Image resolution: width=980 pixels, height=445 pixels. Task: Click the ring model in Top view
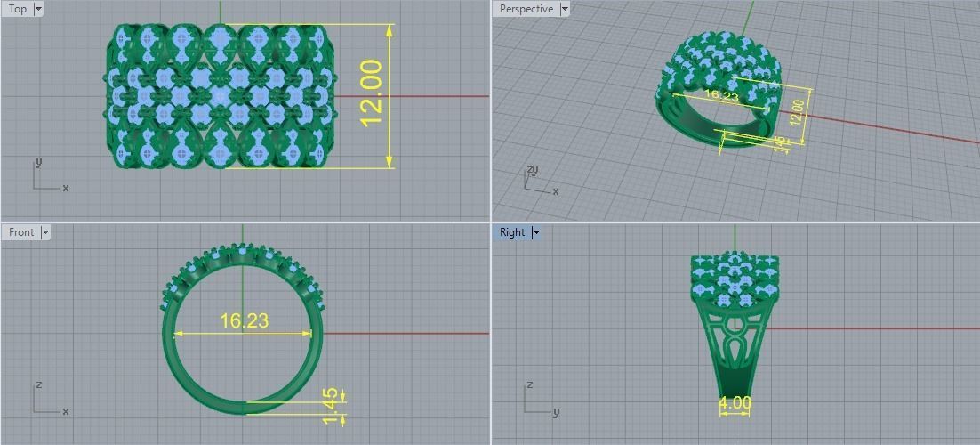[x=219, y=96]
